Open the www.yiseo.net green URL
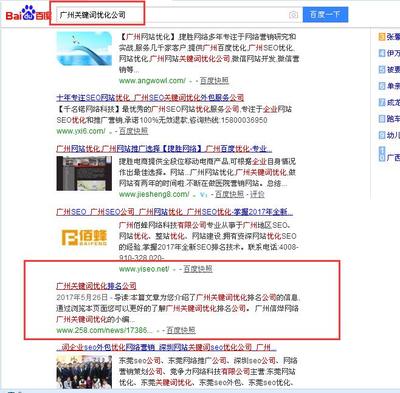Image resolution: width=400 pixels, height=393 pixels. tap(144, 269)
